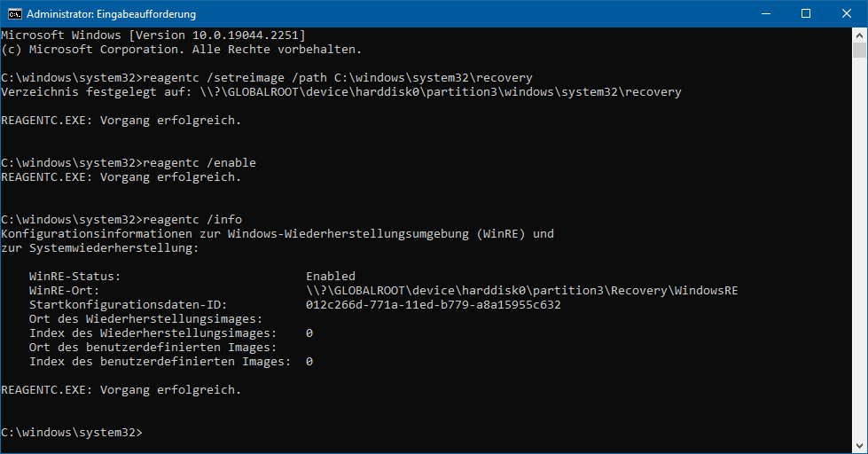Image resolution: width=868 pixels, height=454 pixels.
Task: Click the Index des Wiederherstellungsimages value 0
Action: point(309,333)
